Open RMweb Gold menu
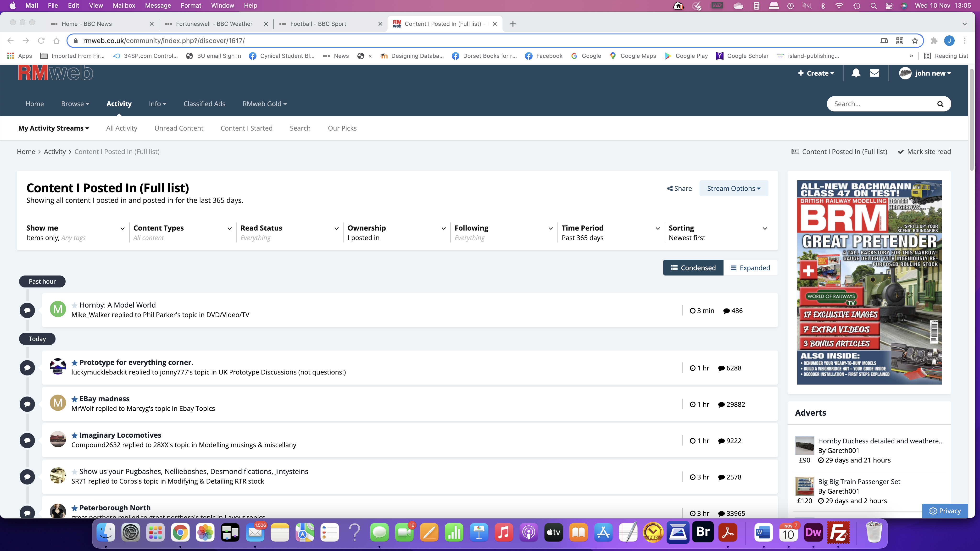The width and height of the screenshot is (980, 551). point(265,104)
